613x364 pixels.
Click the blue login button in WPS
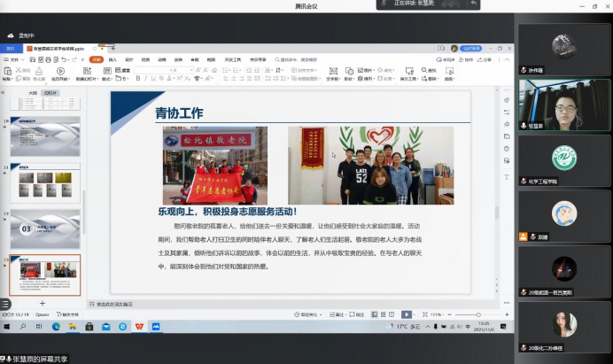pyautogui.click(x=471, y=49)
